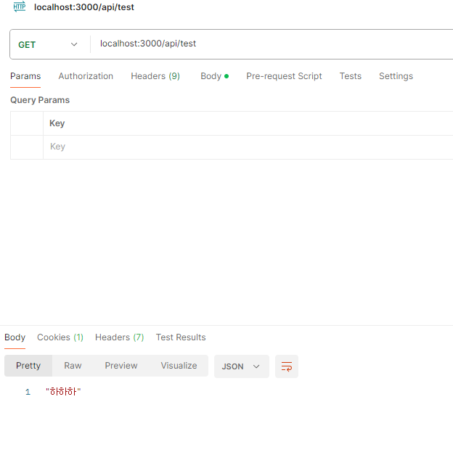Select the Pretty view button
Screen dimensions: 453x476
28,366
